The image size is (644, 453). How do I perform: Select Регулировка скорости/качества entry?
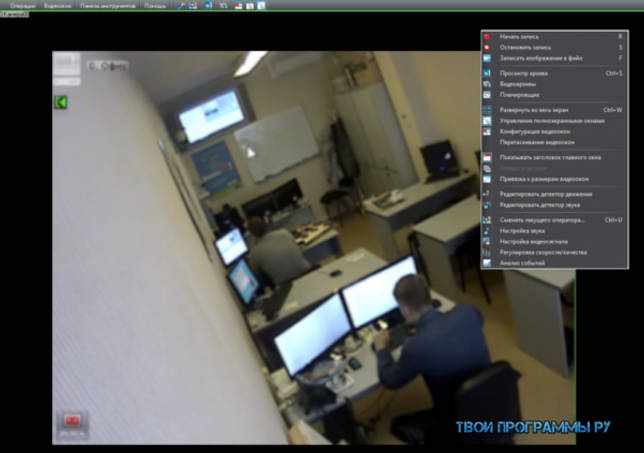click(554, 252)
